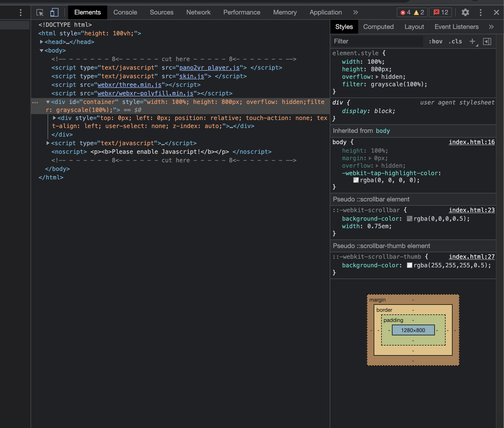504x428 pixels.
Task: Toggle the device toolbar icon
Action: click(x=54, y=13)
